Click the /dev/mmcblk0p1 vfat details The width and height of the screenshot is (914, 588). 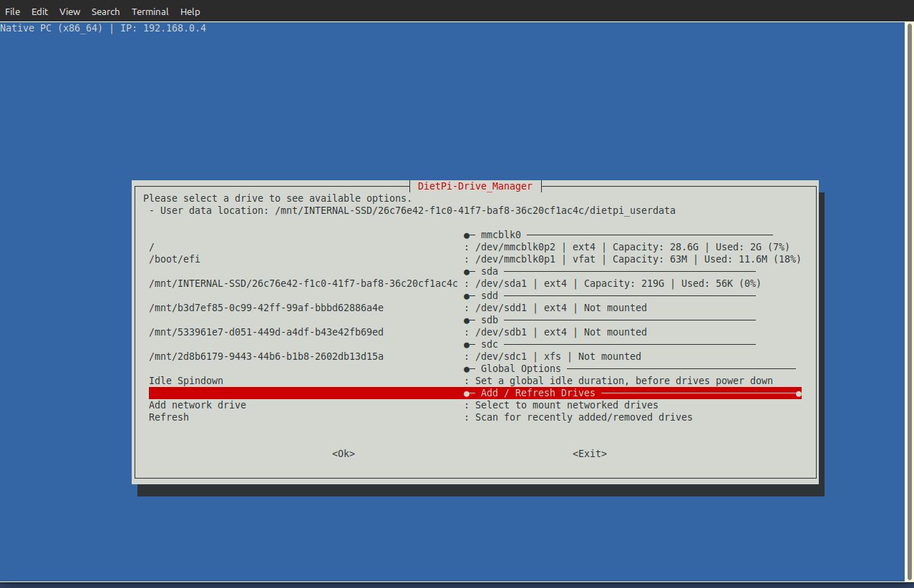pyautogui.click(x=638, y=259)
